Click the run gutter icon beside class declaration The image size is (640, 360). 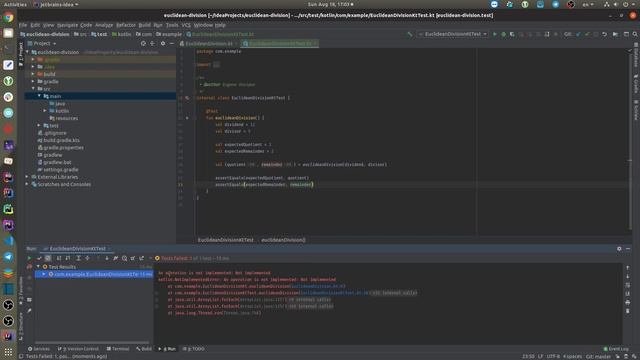[x=187, y=98]
